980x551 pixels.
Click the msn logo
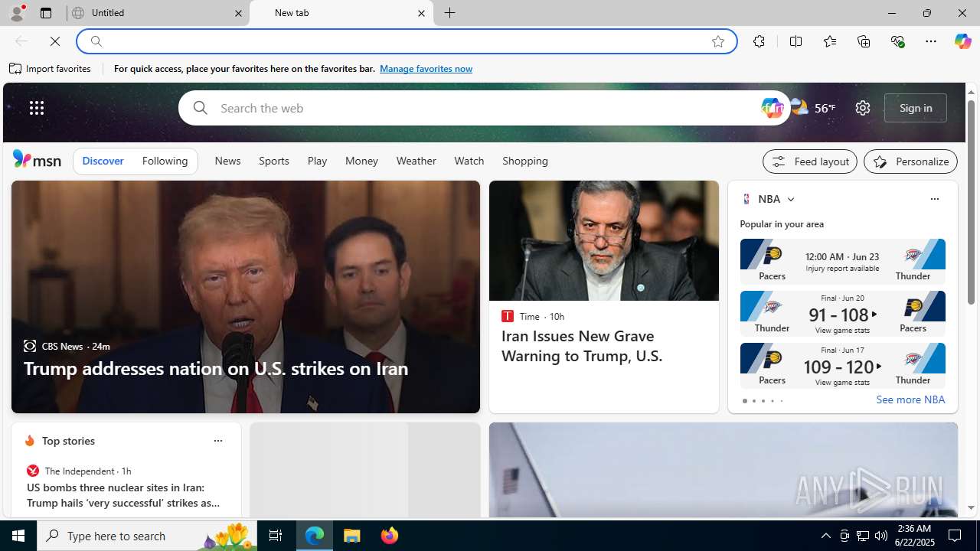(37, 159)
